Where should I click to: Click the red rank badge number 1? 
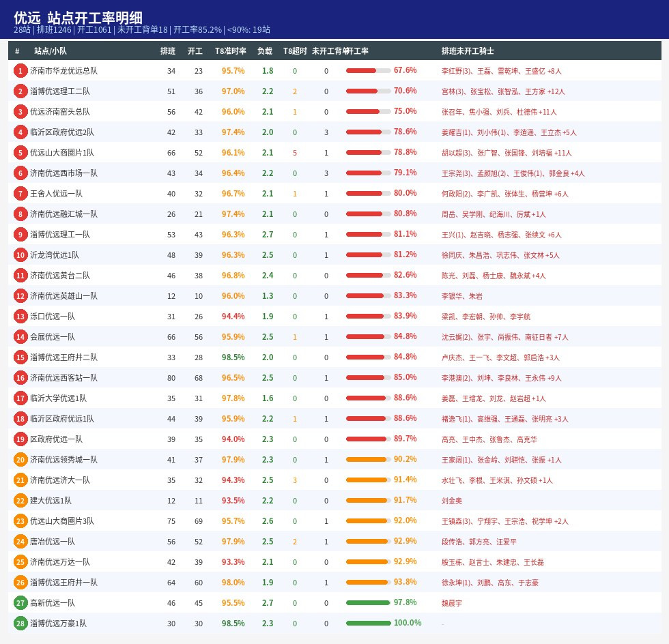click(20, 71)
